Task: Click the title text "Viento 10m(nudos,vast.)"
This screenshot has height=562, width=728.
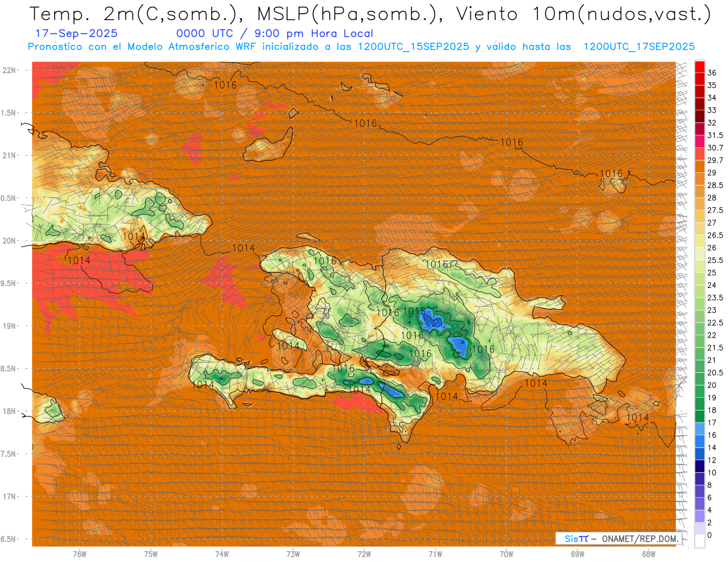Action: [x=581, y=13]
